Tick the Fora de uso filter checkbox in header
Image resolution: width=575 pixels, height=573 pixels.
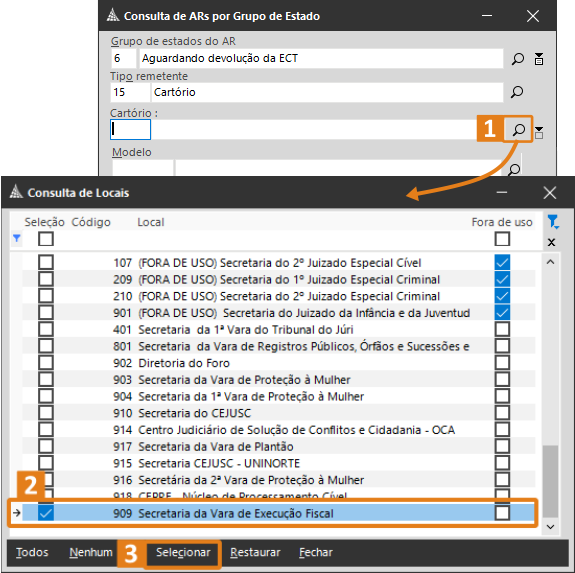[502, 239]
